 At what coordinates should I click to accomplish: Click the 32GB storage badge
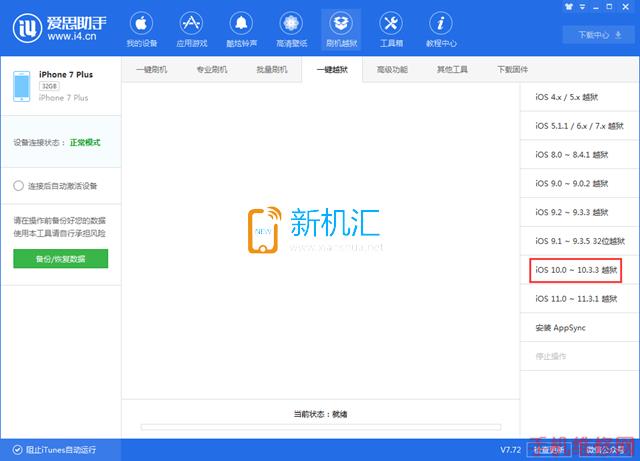(x=49, y=86)
